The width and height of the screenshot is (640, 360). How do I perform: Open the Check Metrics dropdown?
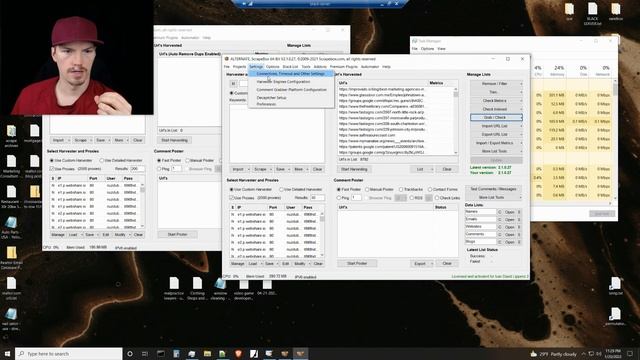[496, 100]
